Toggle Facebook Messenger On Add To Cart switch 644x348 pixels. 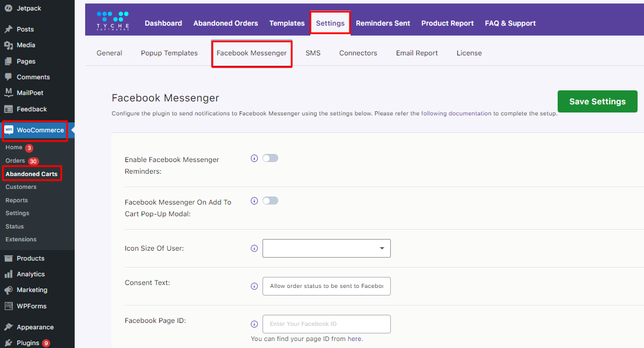pyautogui.click(x=270, y=201)
